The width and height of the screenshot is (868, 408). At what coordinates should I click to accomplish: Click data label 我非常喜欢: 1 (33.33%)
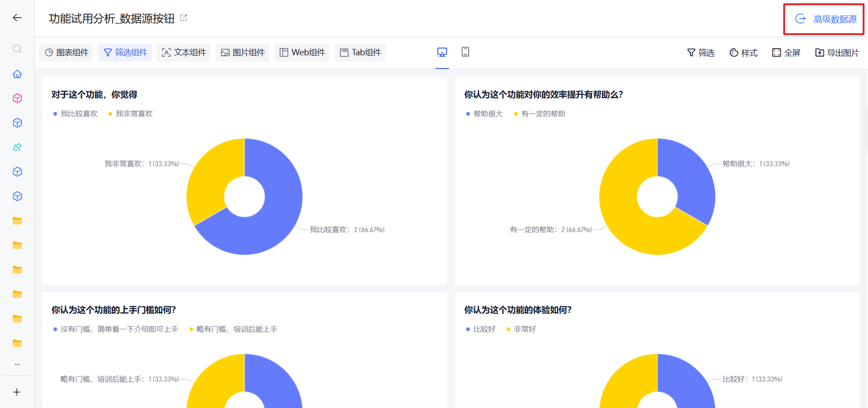(x=142, y=164)
